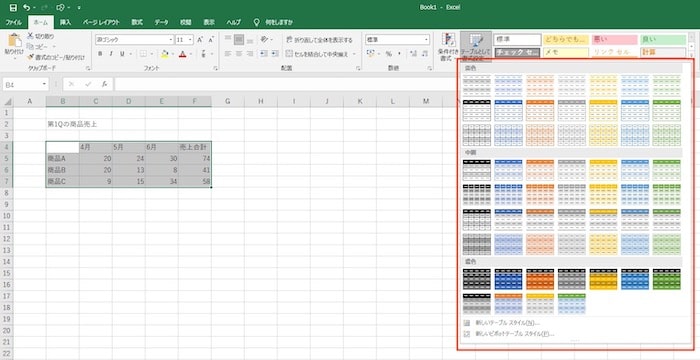
Task: Increase font size with the larger A icon
Action: 200,40
